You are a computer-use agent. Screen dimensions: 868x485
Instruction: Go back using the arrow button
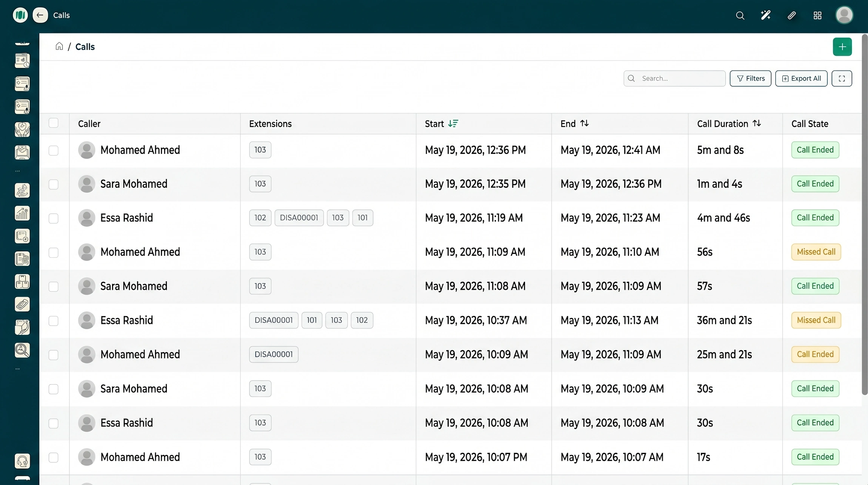click(x=40, y=15)
